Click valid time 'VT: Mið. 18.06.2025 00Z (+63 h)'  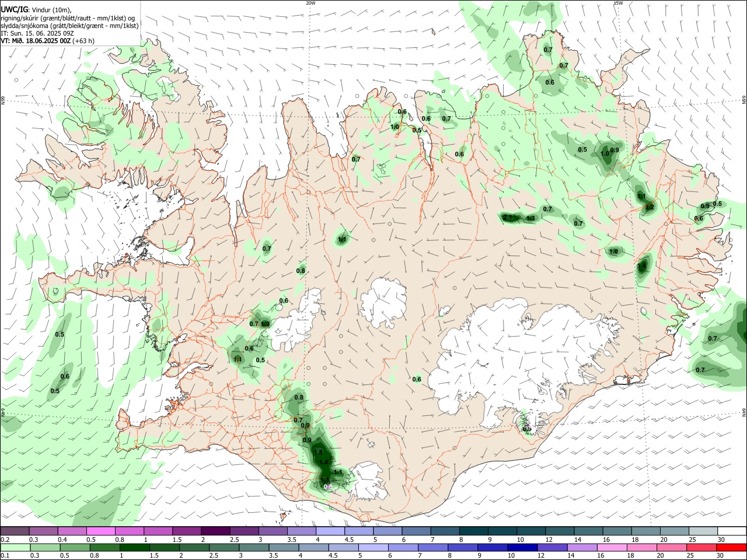47,41
